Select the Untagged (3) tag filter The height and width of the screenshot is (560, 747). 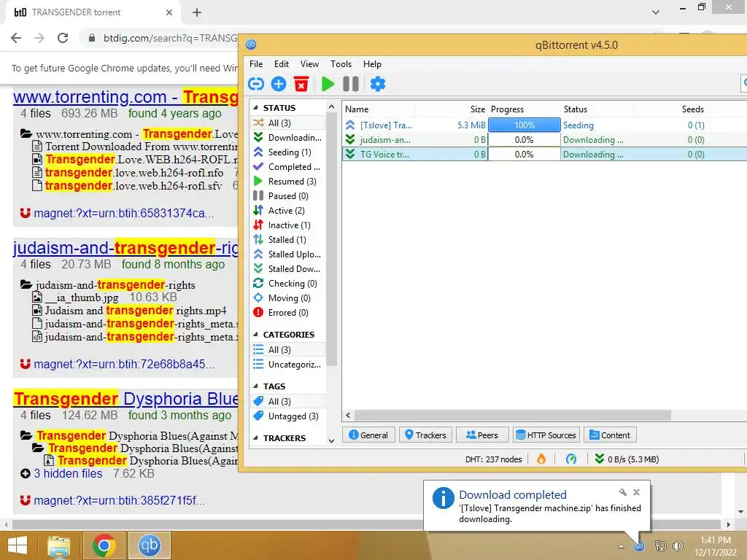[287, 416]
